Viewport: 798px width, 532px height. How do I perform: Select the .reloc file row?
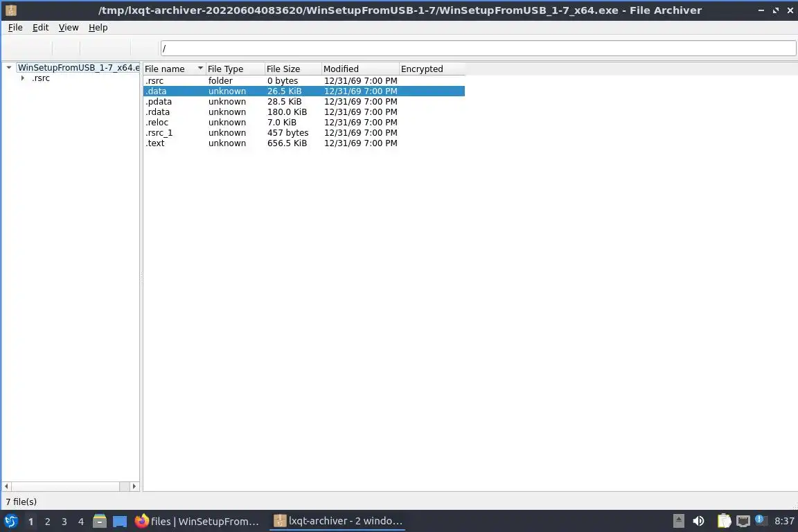(304, 122)
